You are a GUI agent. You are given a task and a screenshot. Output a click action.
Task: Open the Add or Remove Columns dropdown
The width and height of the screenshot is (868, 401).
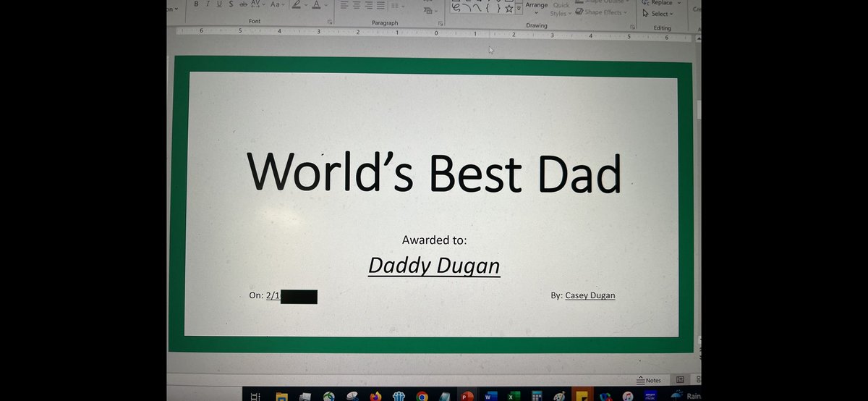click(397, 4)
